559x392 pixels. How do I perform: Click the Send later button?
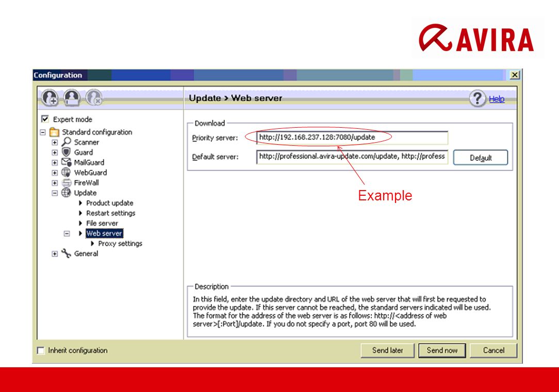387,350
